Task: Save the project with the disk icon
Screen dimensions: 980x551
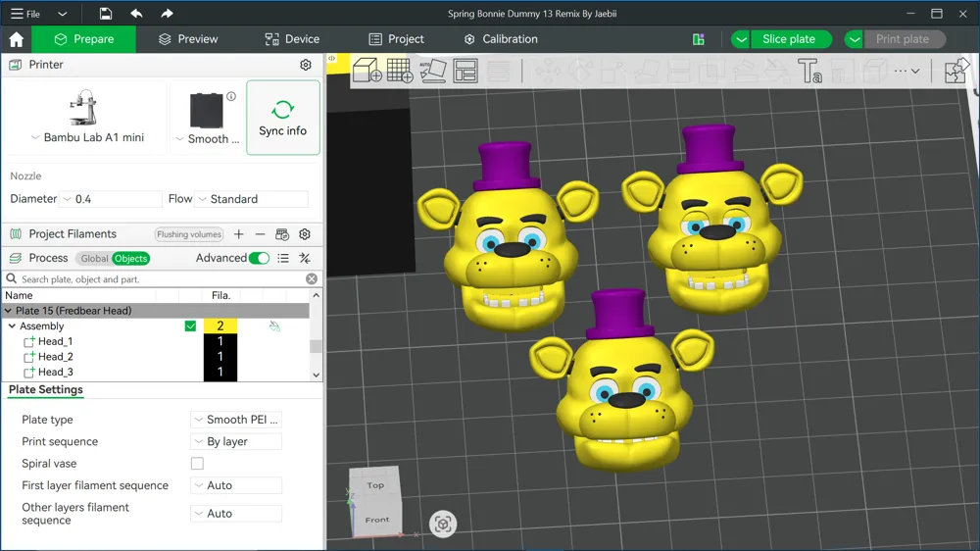Action: pyautogui.click(x=106, y=13)
